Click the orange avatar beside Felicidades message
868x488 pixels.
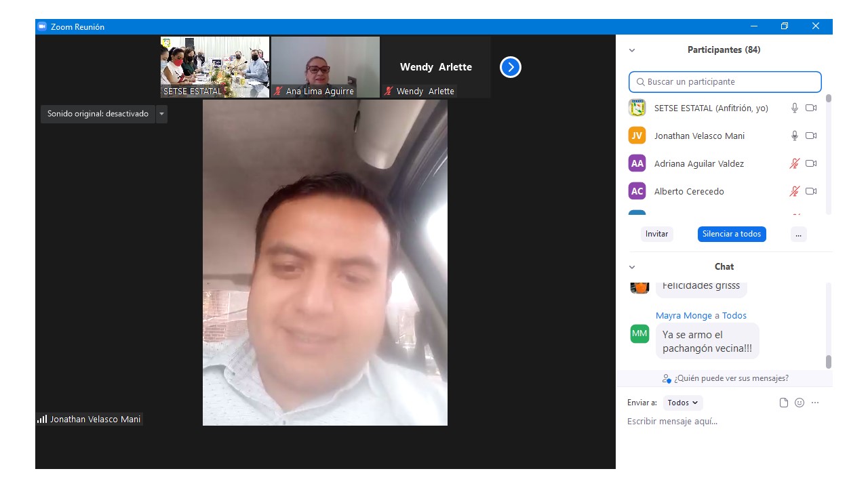[x=639, y=287]
